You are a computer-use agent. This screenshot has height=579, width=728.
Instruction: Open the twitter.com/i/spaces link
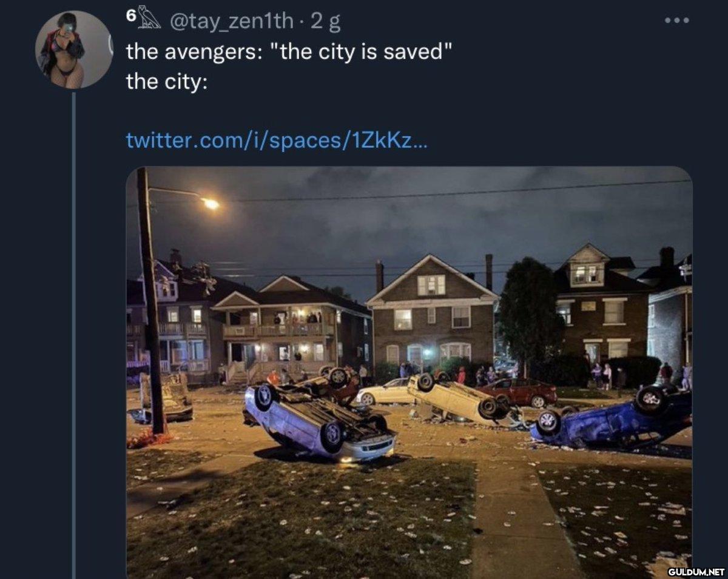277,141
